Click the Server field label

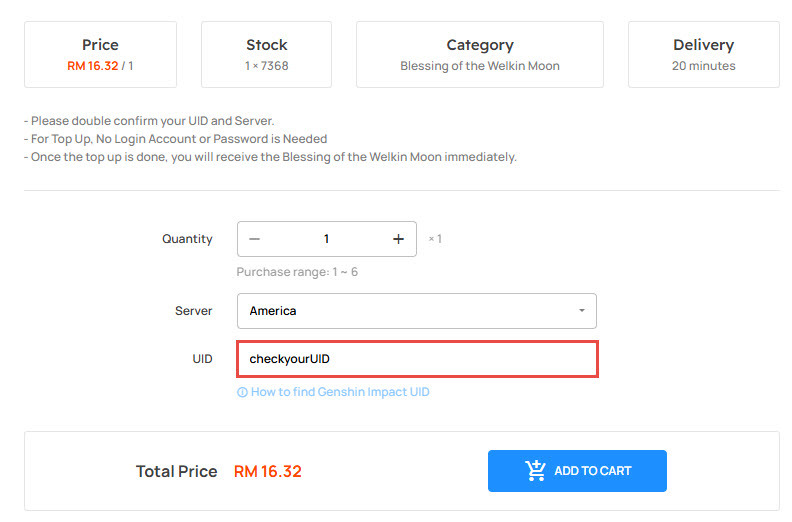click(x=193, y=311)
